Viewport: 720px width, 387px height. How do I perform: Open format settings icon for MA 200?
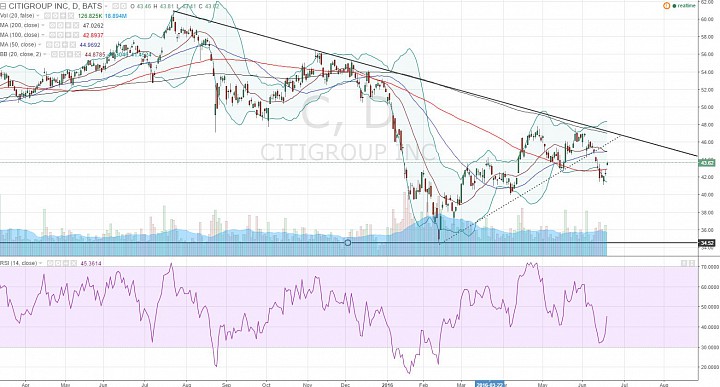(60, 25)
